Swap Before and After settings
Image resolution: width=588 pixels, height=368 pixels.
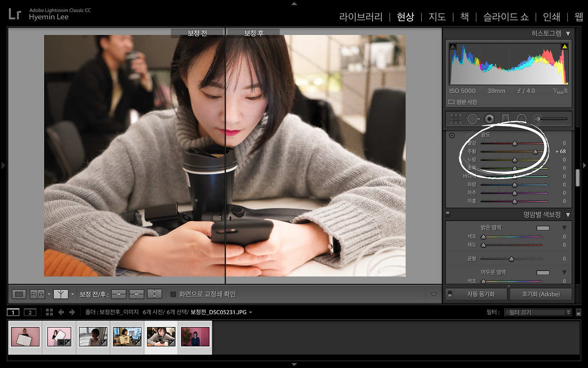click(154, 294)
